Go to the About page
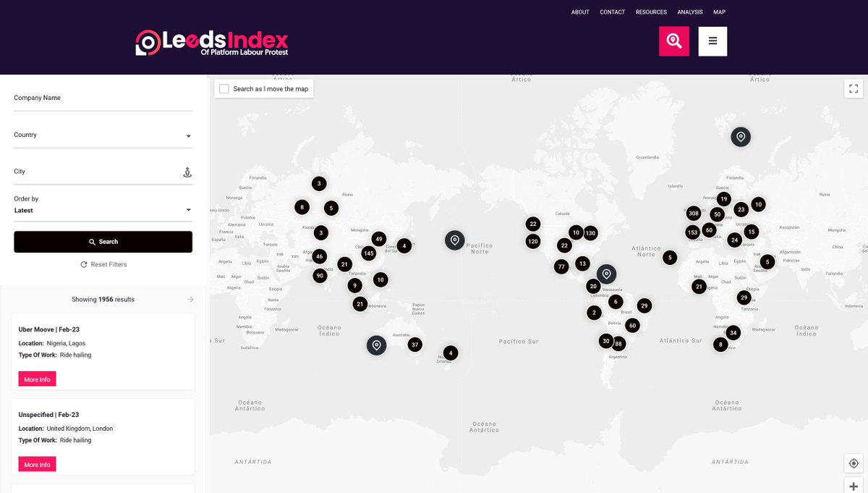This screenshot has height=493, width=868. click(x=580, y=12)
